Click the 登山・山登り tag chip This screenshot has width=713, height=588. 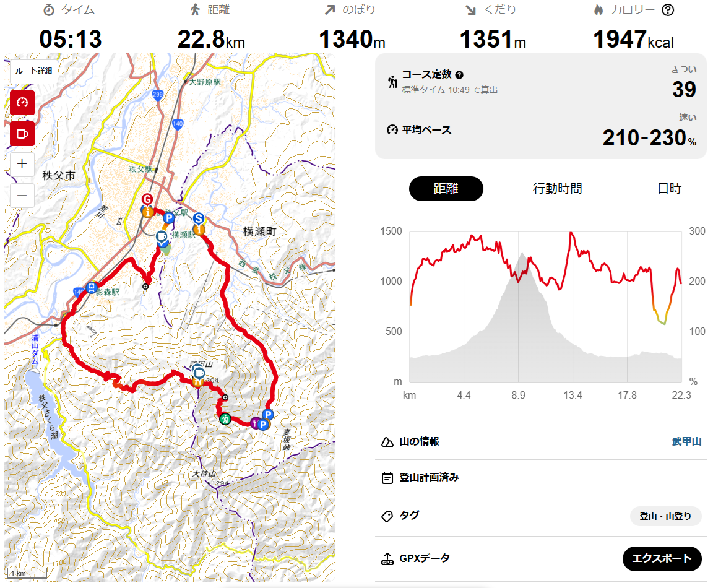click(665, 516)
